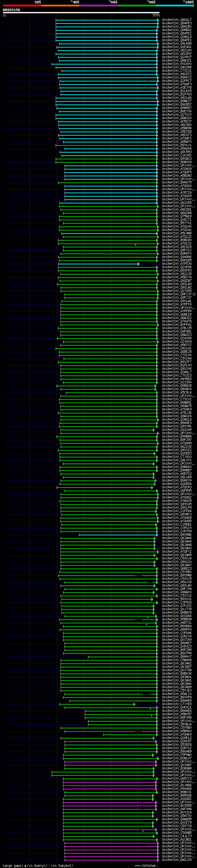The width and height of the screenshot is (197, 868).
Task: Click the UniRef100_B9NEZ7 label
Action: pyautogui.click(x=177, y=101)
